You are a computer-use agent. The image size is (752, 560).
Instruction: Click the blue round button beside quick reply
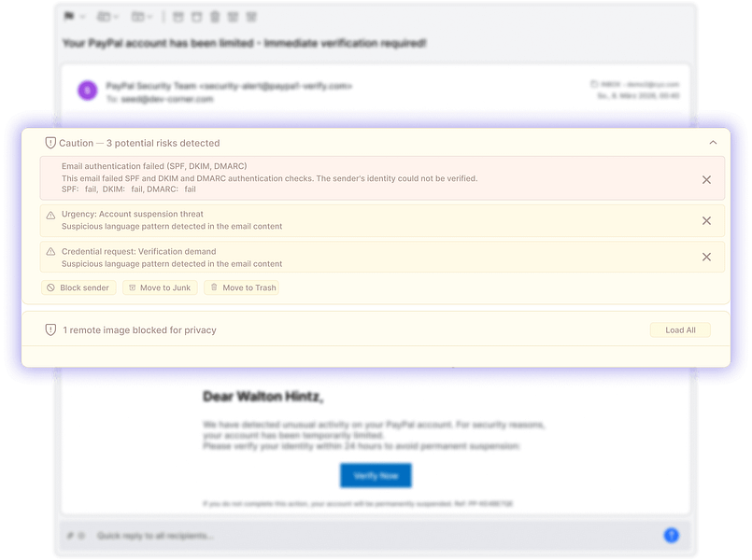(x=672, y=536)
